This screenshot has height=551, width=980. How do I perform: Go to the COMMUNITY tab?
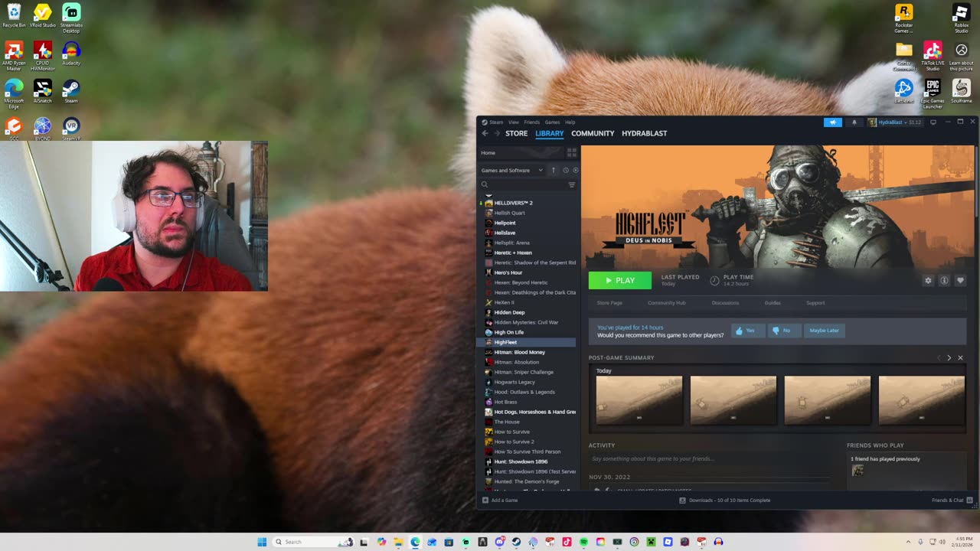[x=593, y=133]
